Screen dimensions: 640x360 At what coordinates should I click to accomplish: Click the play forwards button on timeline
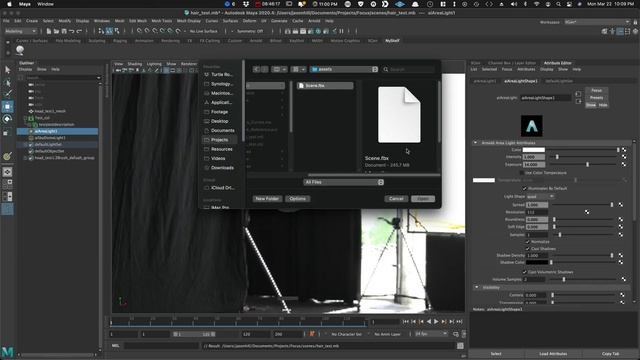tap(436, 322)
